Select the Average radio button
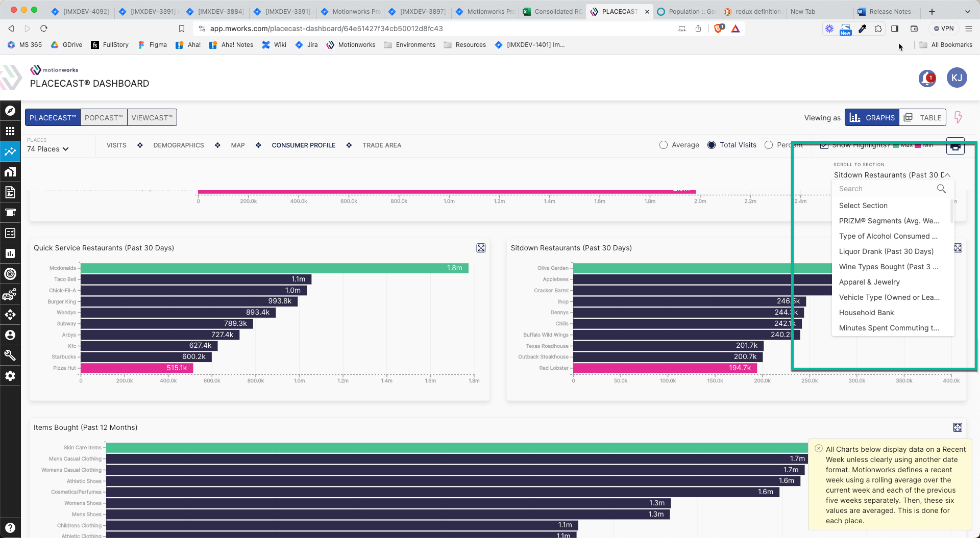 [x=664, y=145]
